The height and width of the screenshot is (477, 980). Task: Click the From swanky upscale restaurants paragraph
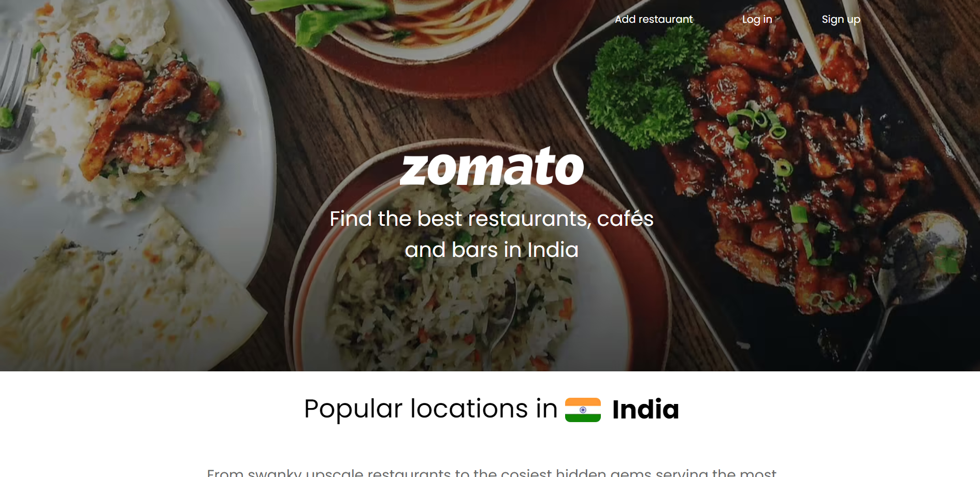(492, 472)
